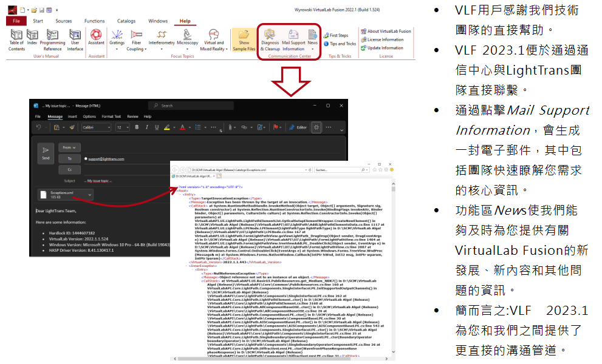Click Show Sample Files in the ribbon
The image size is (602, 364).
click(244, 40)
